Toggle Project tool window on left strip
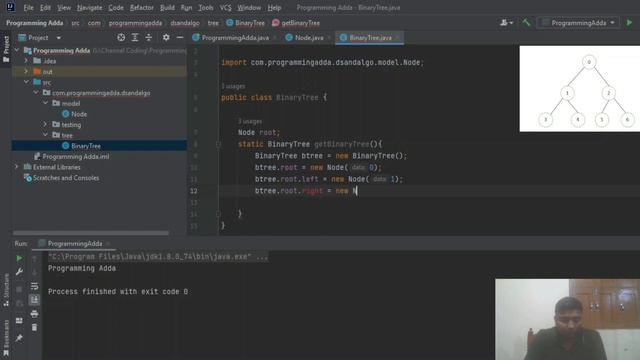The image size is (640, 360). point(6,49)
